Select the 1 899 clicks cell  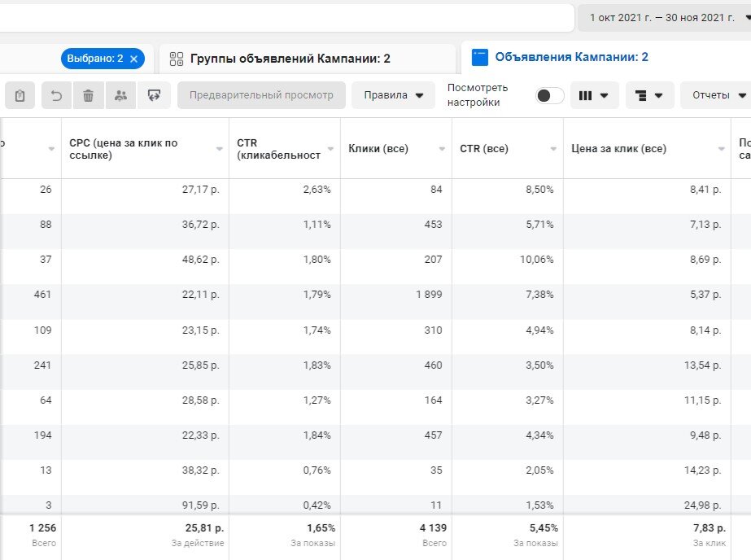pyautogui.click(x=429, y=295)
